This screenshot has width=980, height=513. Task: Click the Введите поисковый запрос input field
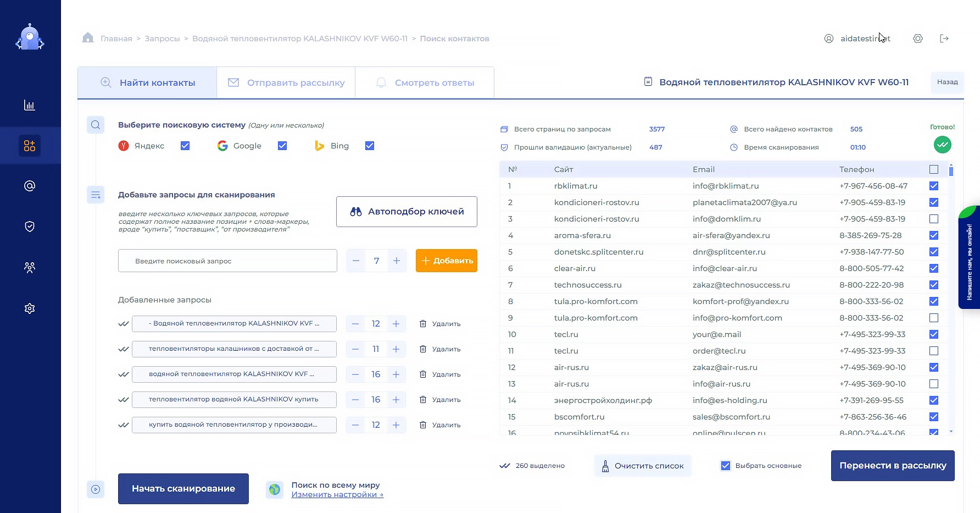227,261
